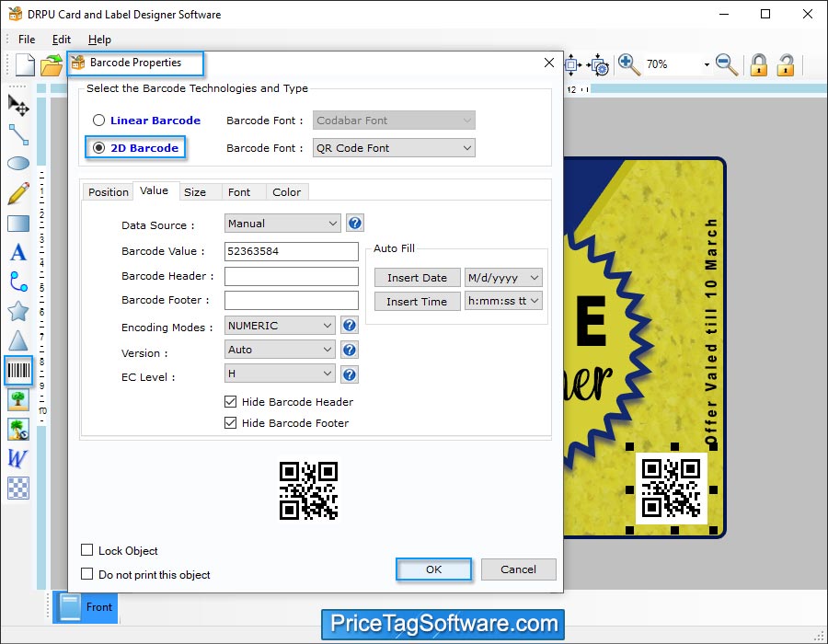Open the Help menu
Viewport: 828px width, 644px height.
click(99, 40)
